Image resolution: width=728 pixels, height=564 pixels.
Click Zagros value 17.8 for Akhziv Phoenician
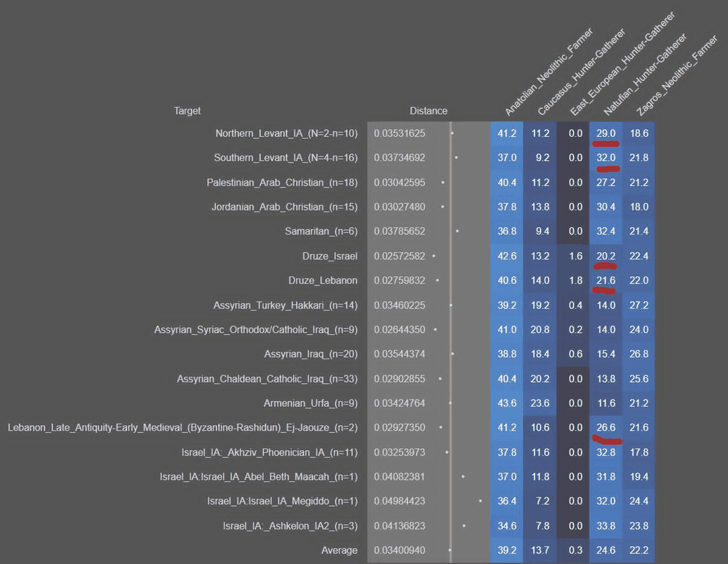coord(639,453)
